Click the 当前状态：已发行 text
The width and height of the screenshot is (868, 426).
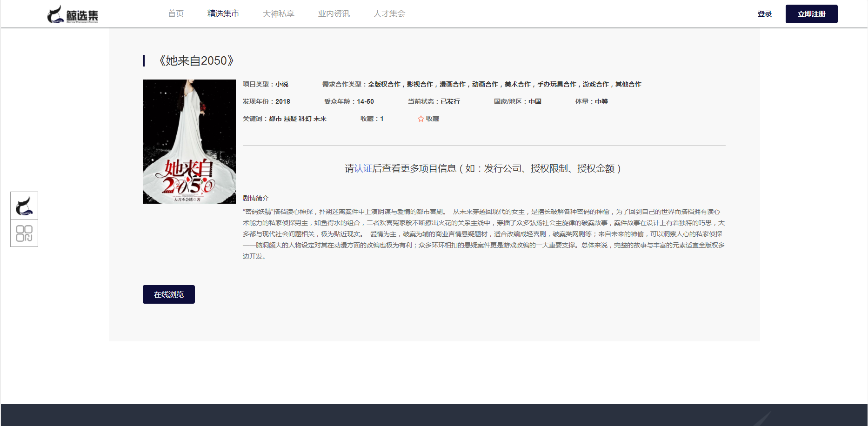(434, 101)
